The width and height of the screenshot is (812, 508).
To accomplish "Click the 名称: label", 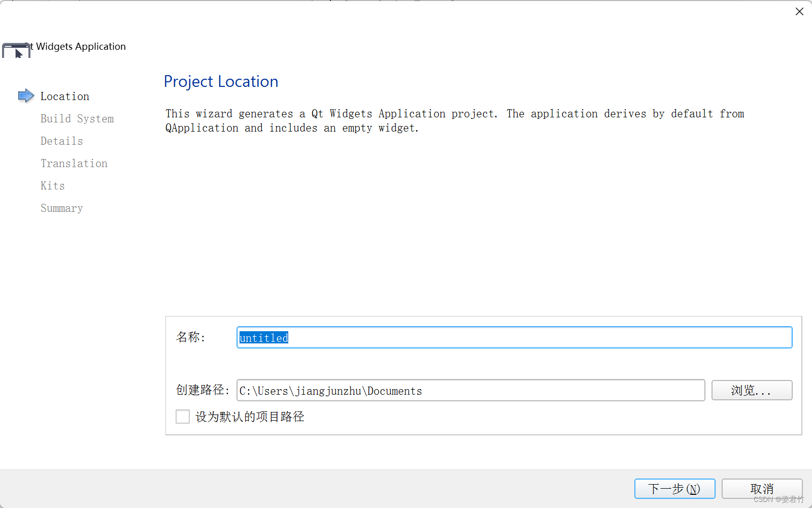I will click(190, 337).
